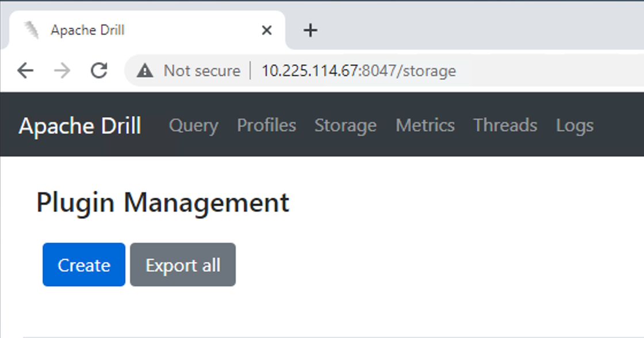
Task: Reload the Plugin Management page
Action: tap(99, 70)
